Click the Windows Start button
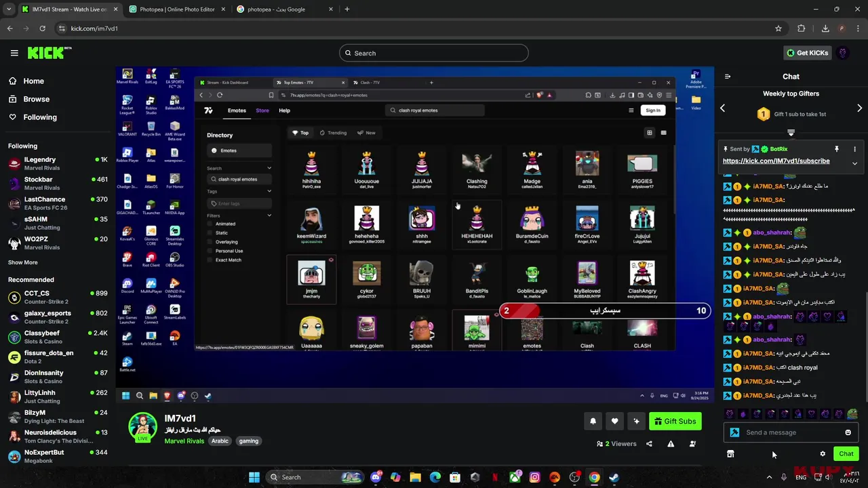868x488 pixels. coord(254,477)
